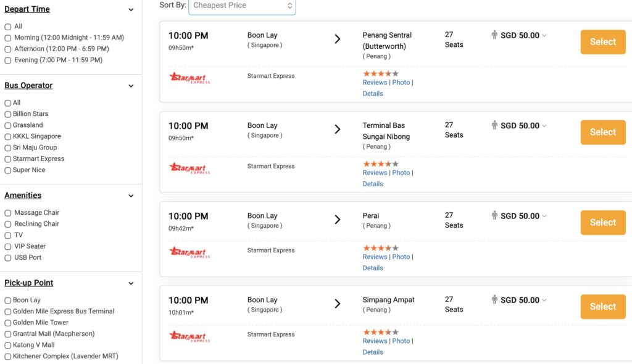Tick the Starmart Express operator checkbox
632x364 pixels.
click(x=8, y=159)
